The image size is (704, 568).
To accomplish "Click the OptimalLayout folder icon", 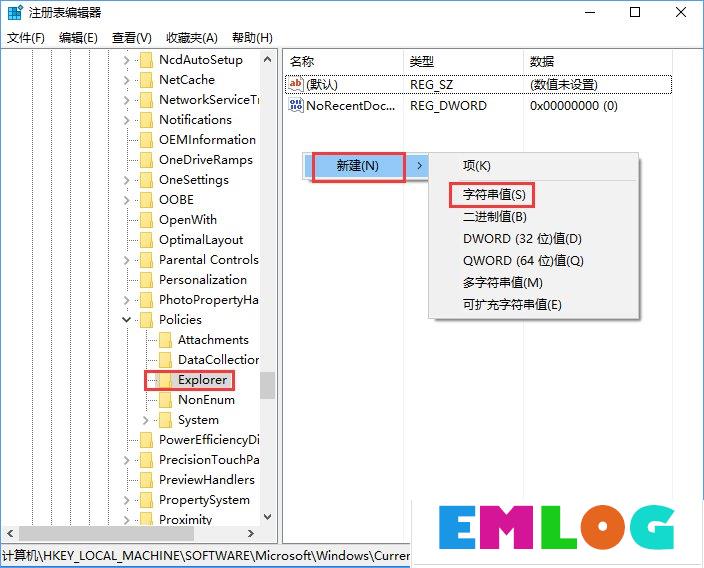I will point(146,240).
